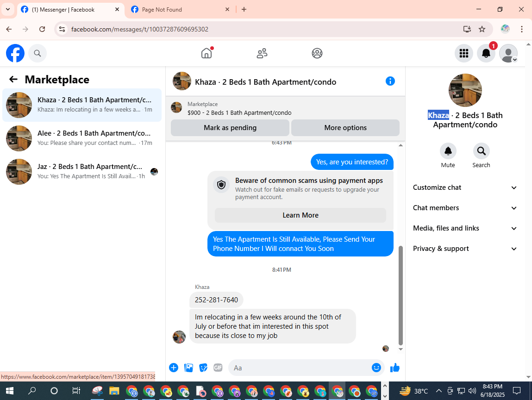Choose a sticker with the sticker icon
The height and width of the screenshot is (400, 532).
pyautogui.click(x=203, y=368)
